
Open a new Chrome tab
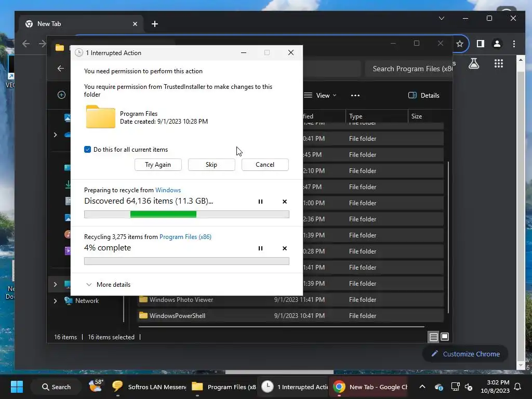[x=155, y=24]
